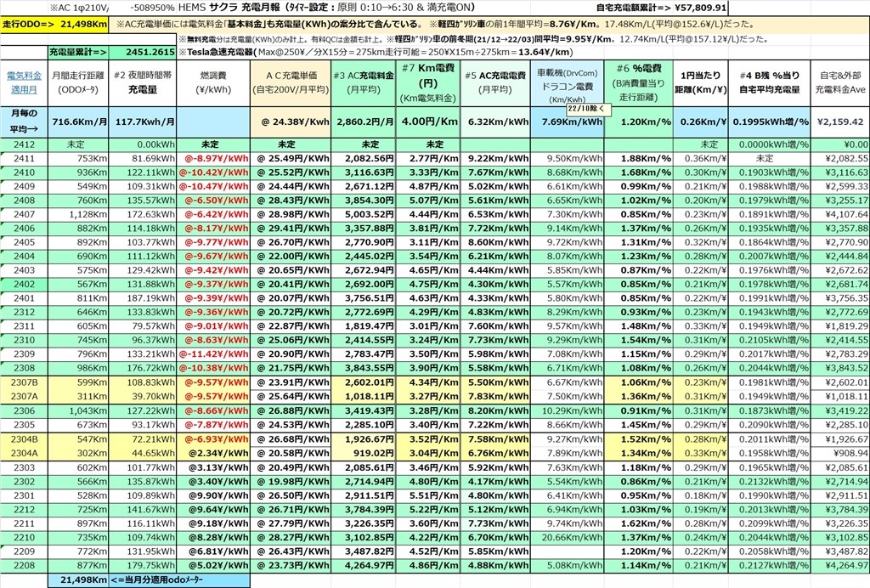Select the '@ 19.98円/KWh' cell
The width and height of the screenshot is (870, 588).
(x=291, y=482)
